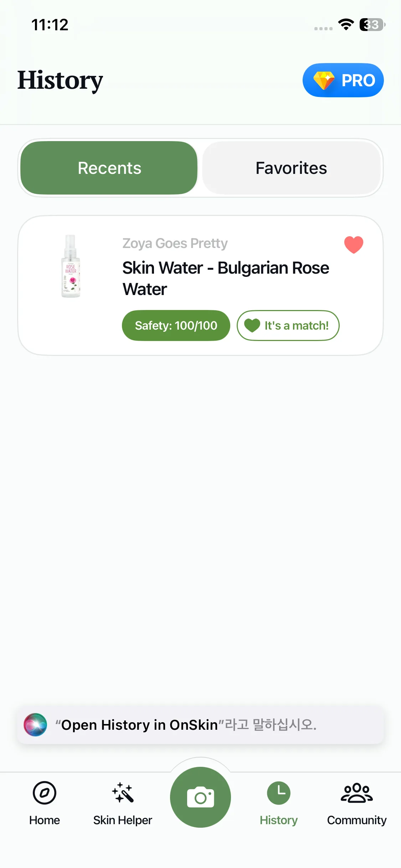Screen dimensions: 401x868
Task: Switch to the Recents tab
Action: (109, 168)
